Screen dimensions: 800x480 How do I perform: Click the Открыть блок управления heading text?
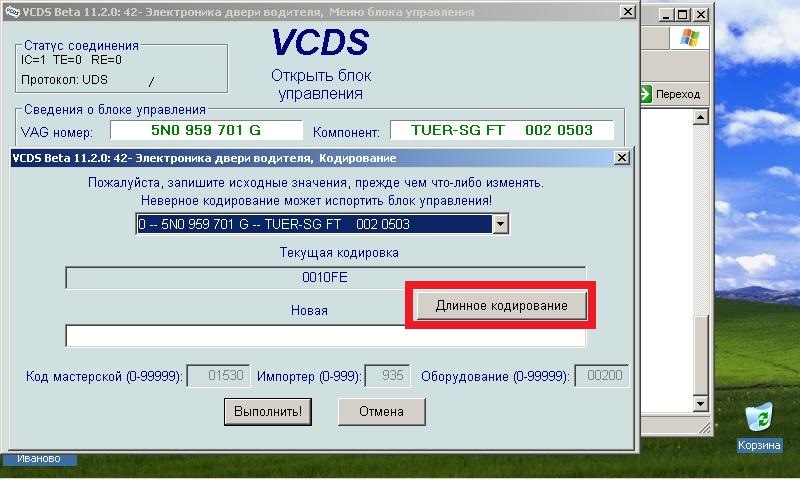click(321, 85)
